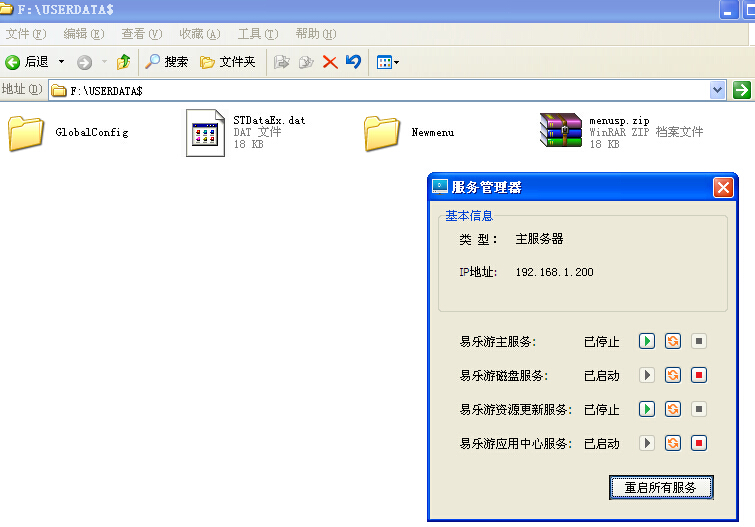This screenshot has height=527, width=755.
Task: Click the blue undo arrow icon
Action: (x=353, y=62)
